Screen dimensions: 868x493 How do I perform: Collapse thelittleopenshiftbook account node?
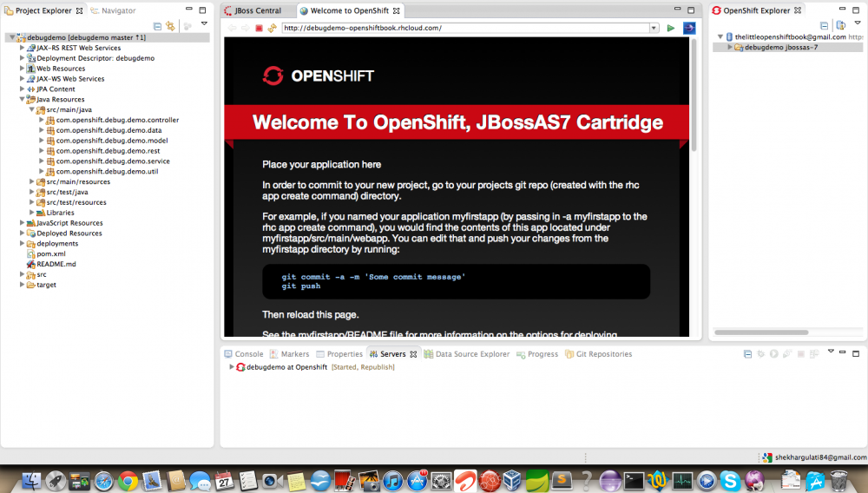[x=720, y=37]
